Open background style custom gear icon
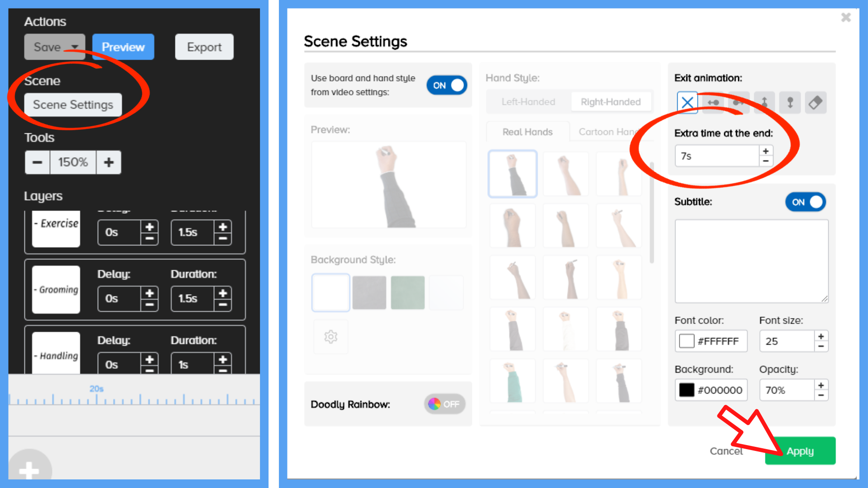Image resolution: width=868 pixels, height=488 pixels. 331,337
